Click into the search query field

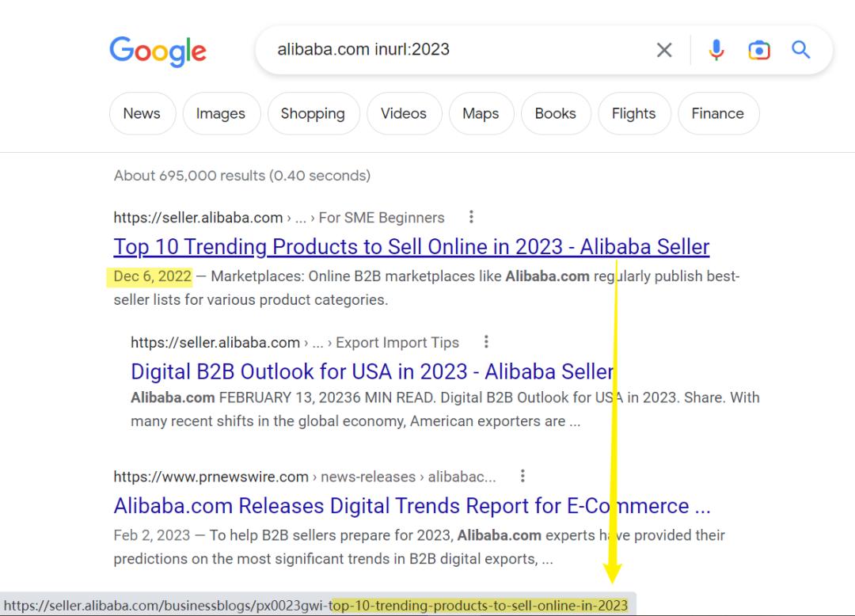[459, 50]
